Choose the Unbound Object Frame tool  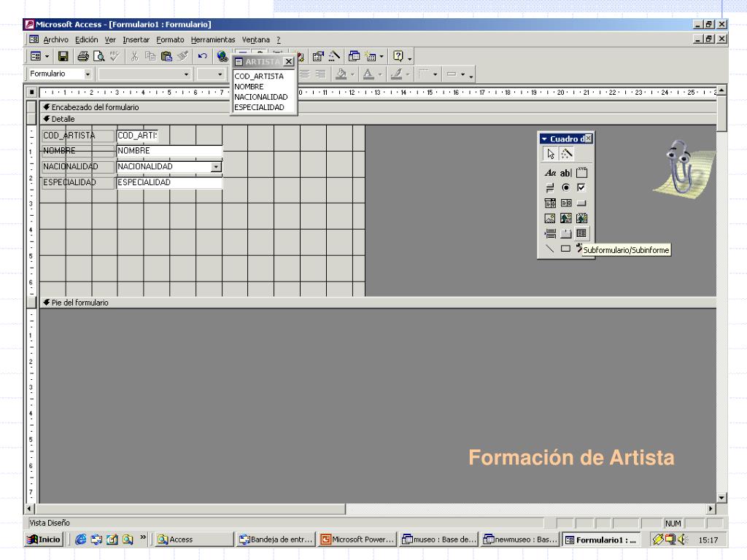point(566,218)
